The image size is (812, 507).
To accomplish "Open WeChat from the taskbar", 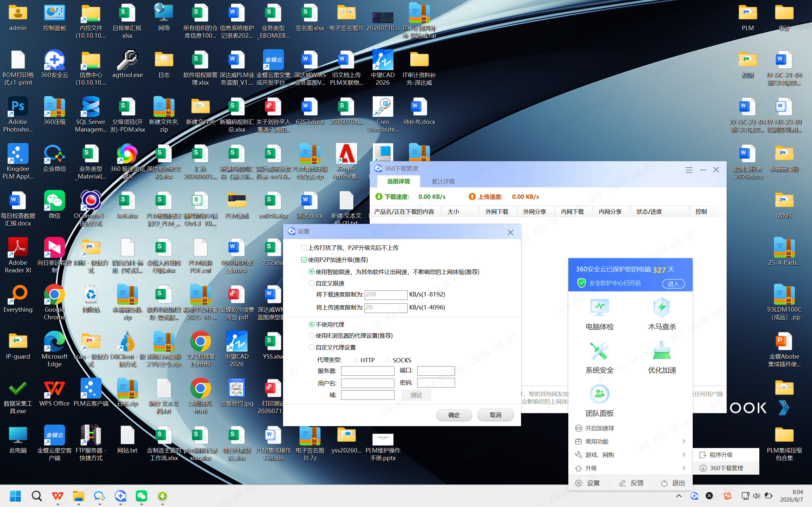I will click(141, 496).
